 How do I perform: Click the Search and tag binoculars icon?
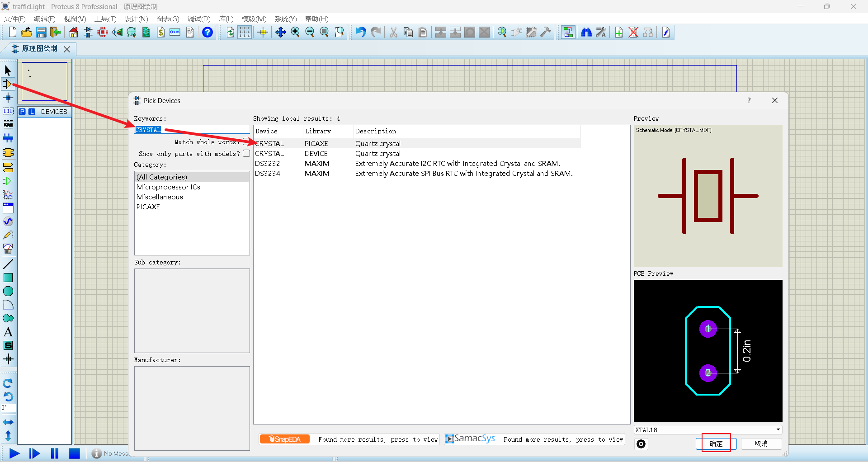point(586,32)
